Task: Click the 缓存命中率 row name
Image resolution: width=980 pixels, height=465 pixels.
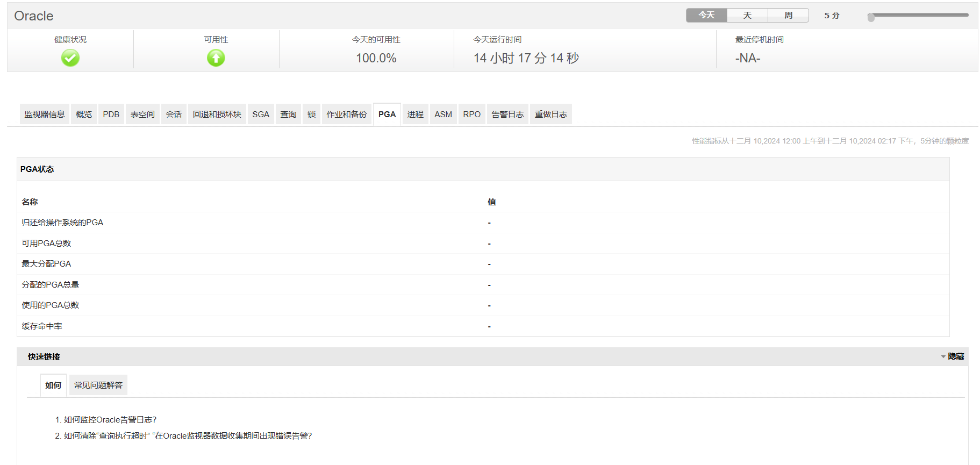Action: pyautogui.click(x=42, y=326)
